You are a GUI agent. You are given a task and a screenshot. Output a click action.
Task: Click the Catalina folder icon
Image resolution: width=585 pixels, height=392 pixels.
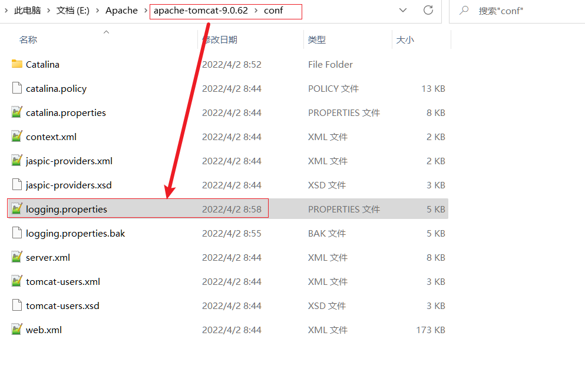click(x=16, y=64)
